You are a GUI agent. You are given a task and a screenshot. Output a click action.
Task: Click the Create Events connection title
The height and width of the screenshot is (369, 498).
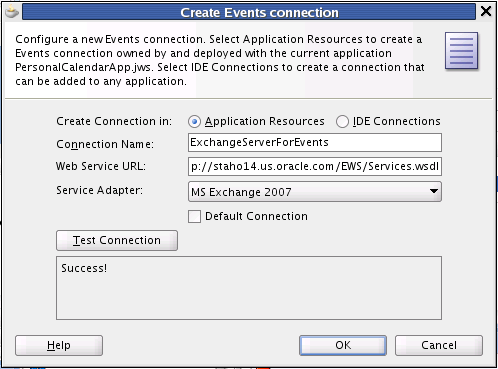pyautogui.click(x=259, y=13)
